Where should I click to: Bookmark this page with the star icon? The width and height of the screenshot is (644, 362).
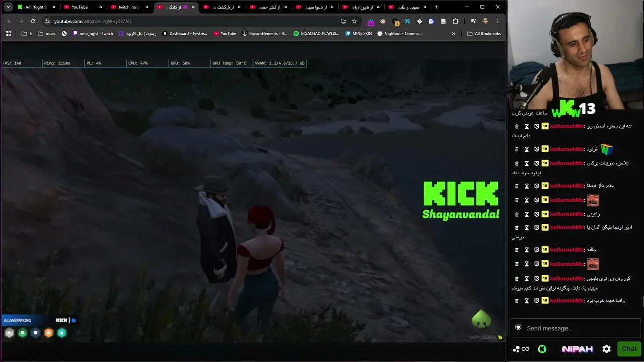pos(354,21)
